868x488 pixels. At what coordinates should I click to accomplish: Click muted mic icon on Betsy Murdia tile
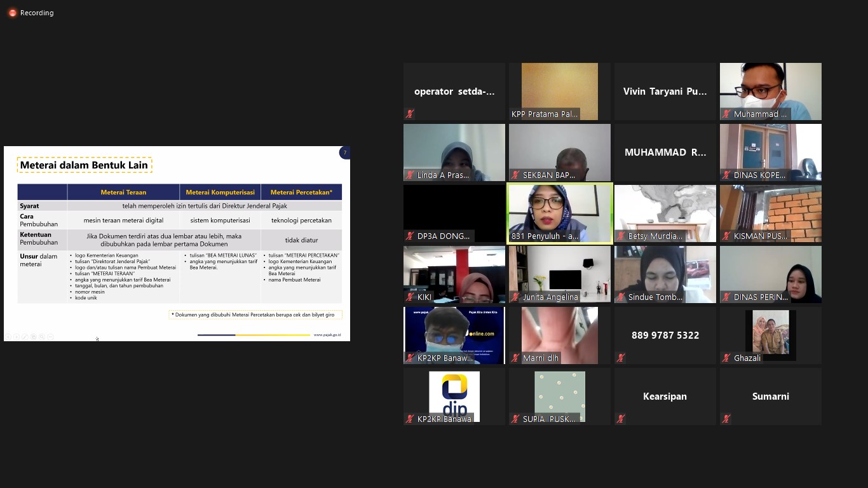click(621, 236)
